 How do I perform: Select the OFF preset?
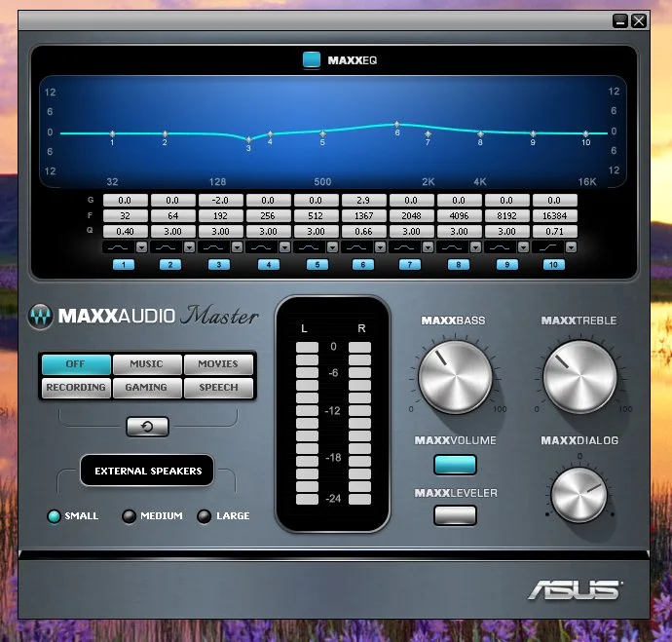click(76, 363)
